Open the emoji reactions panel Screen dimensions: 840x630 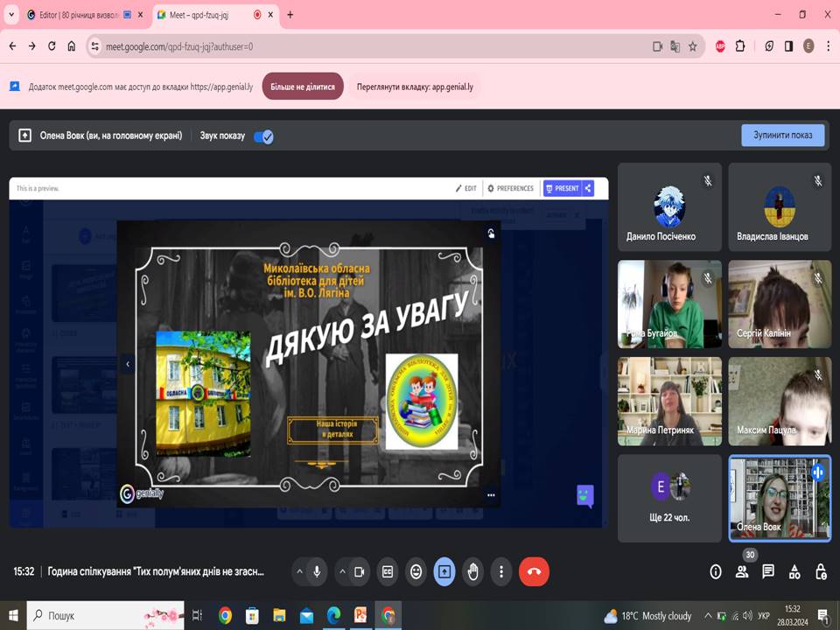point(416,572)
